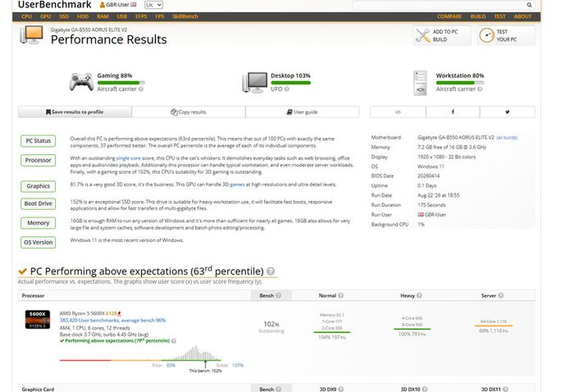Click the Boot Drive section button

coord(38,203)
